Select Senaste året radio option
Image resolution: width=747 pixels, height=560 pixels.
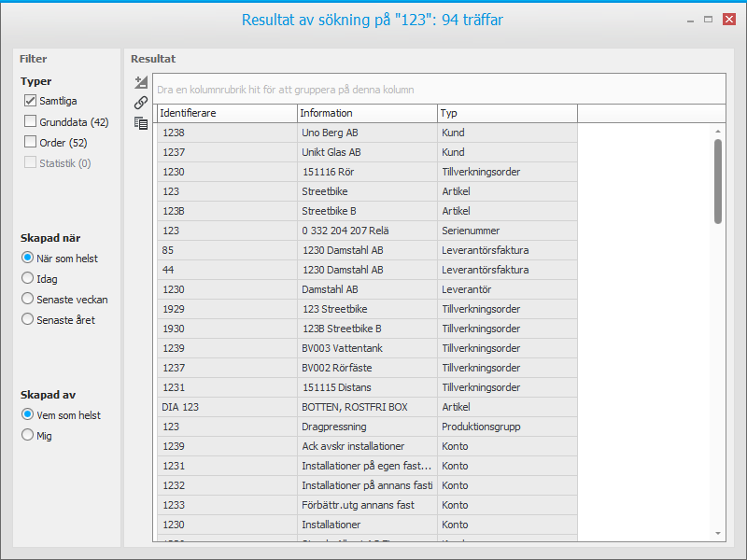(x=28, y=320)
